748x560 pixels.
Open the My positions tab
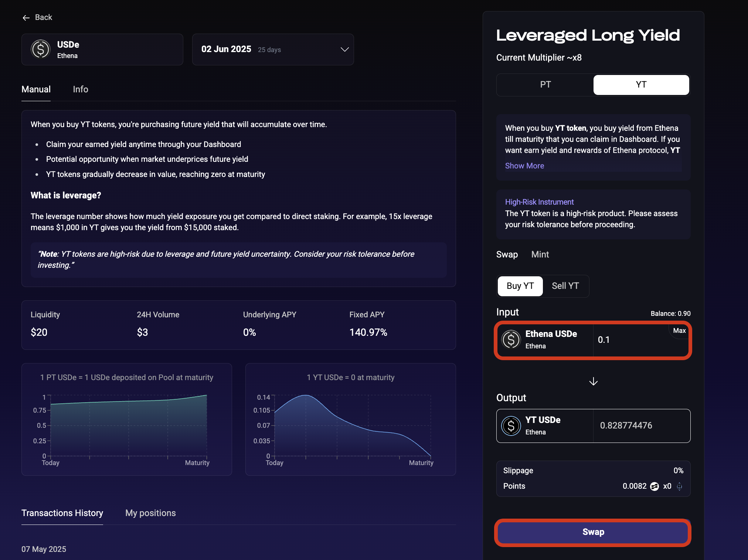[150, 513]
